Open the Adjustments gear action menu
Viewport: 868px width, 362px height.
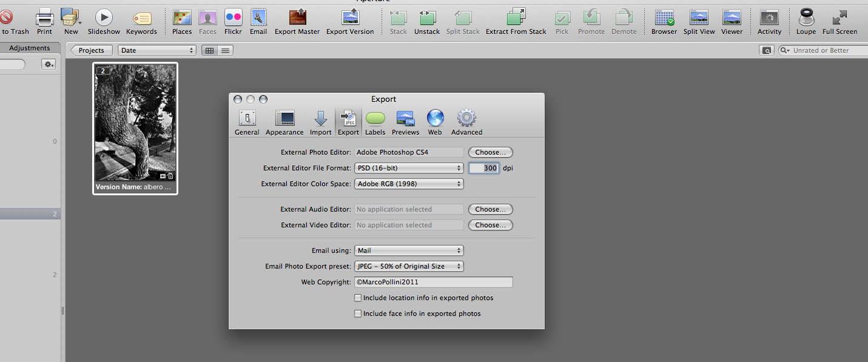(49, 64)
